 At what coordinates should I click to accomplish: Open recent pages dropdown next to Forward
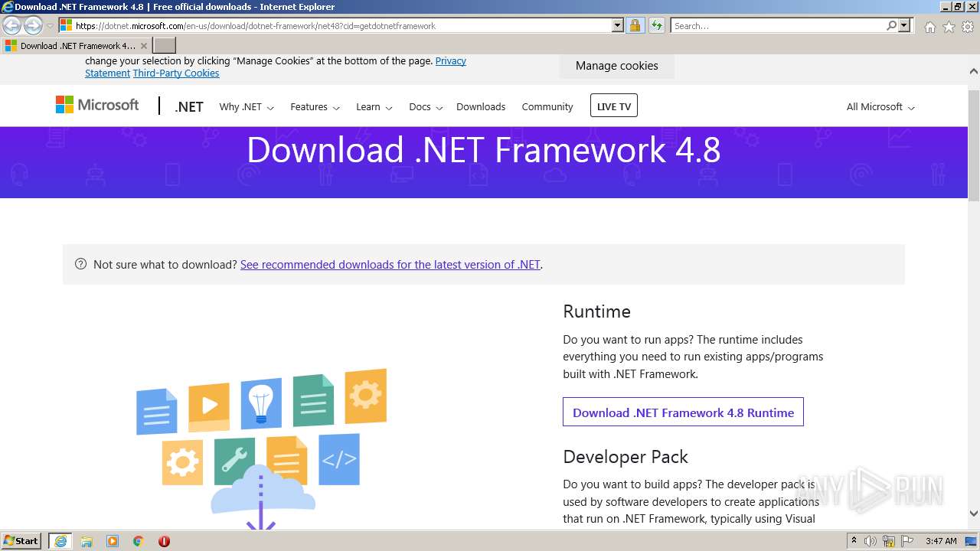point(51,26)
